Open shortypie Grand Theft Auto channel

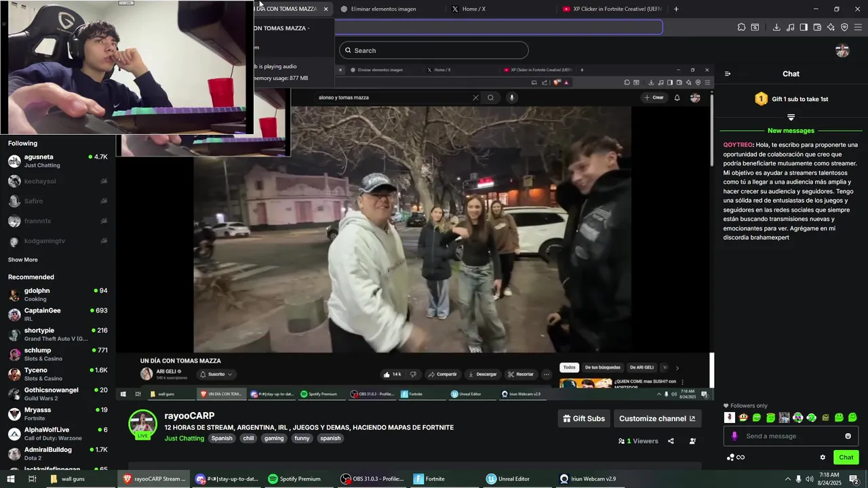(58, 334)
